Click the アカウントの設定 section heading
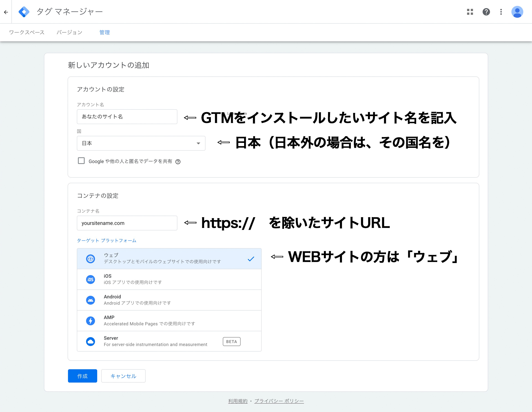 pyautogui.click(x=101, y=89)
